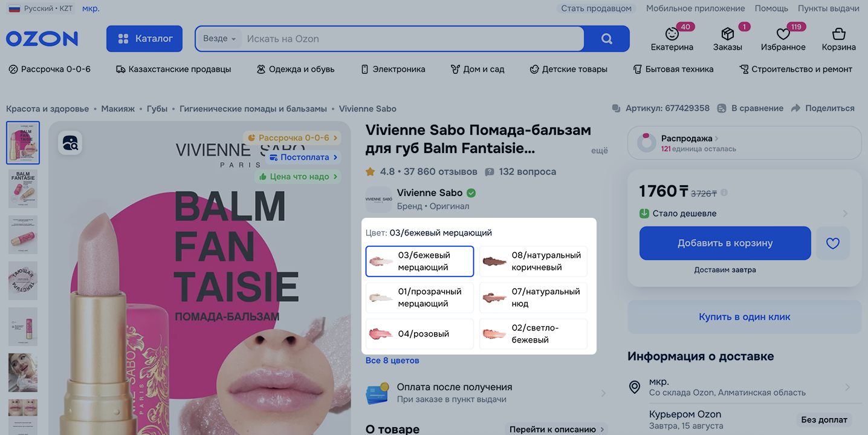This screenshot has width=868, height=435.
Task: Open the Ozon logo home page
Action: click(x=42, y=39)
